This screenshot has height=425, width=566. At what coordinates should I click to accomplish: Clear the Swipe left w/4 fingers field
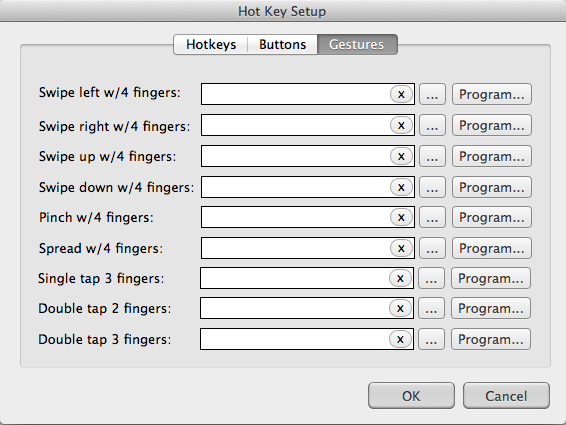[401, 94]
